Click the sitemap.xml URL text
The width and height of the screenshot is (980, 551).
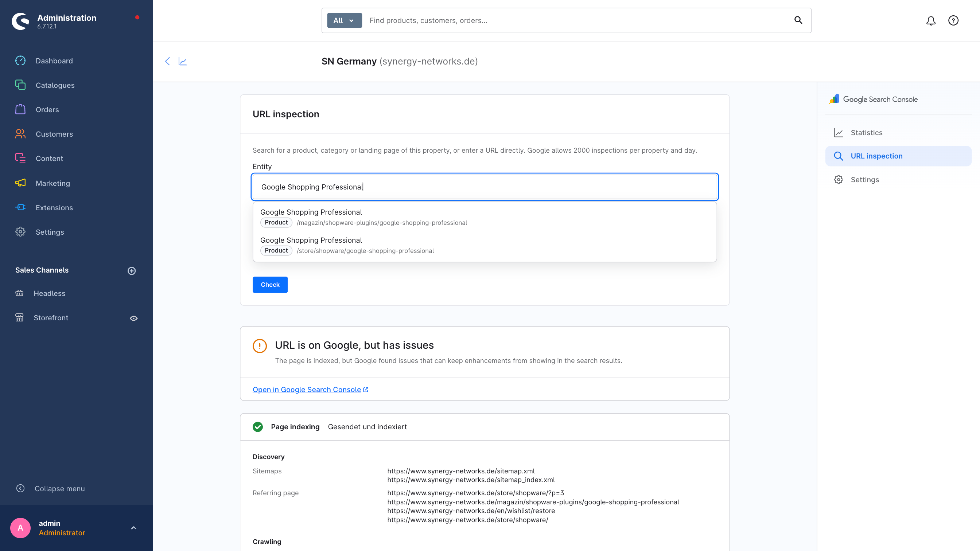point(461,471)
